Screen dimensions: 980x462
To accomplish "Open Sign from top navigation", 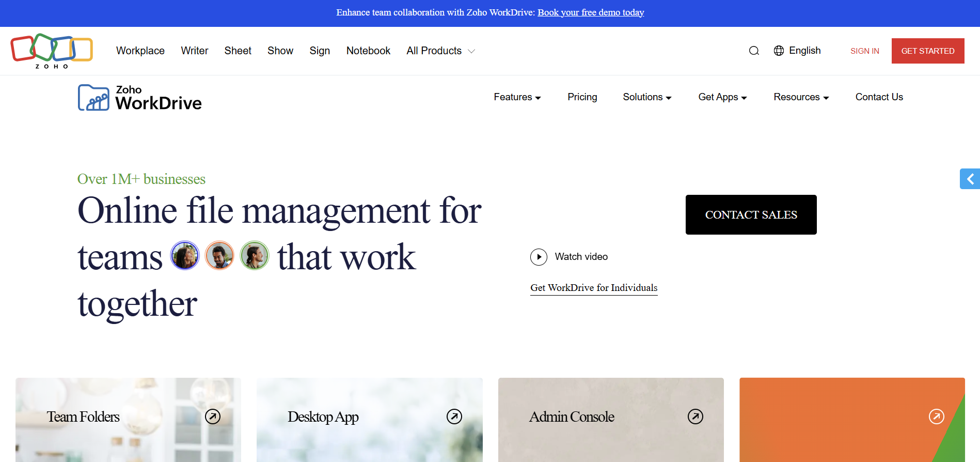I will click(320, 51).
